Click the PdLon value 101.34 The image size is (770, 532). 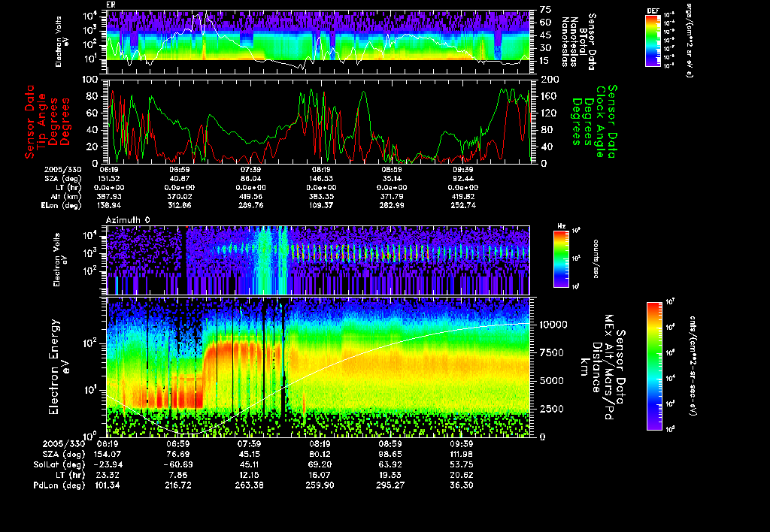pos(108,485)
